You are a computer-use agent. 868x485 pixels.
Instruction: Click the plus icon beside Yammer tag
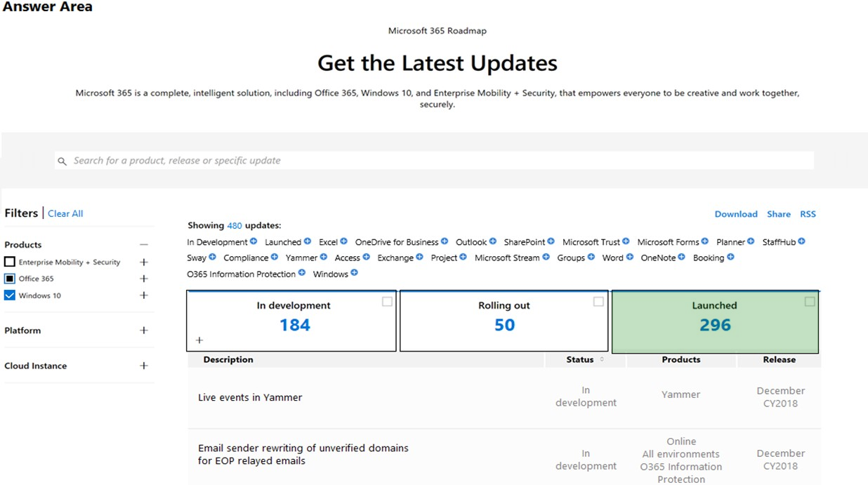tap(324, 257)
